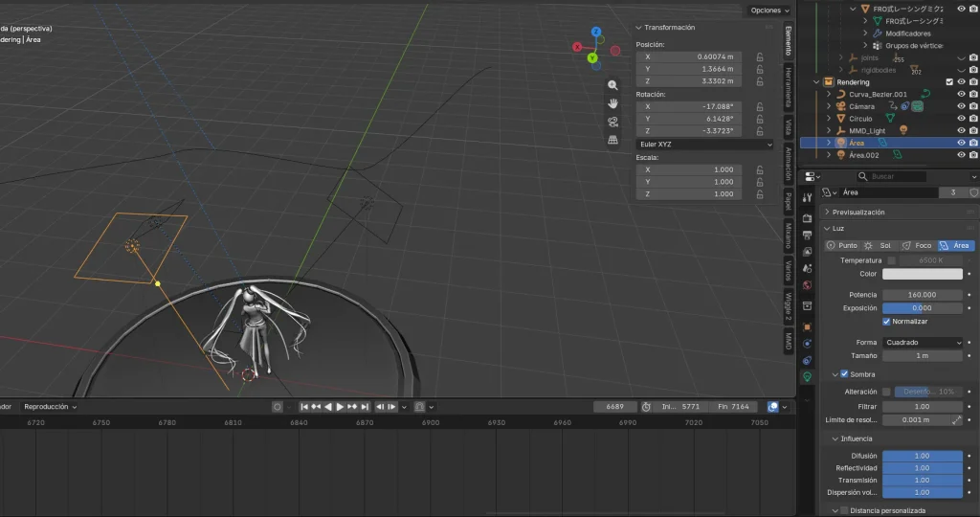Click the Difusión influence slider
Viewport: 980px width, 517px height.
[922, 456]
